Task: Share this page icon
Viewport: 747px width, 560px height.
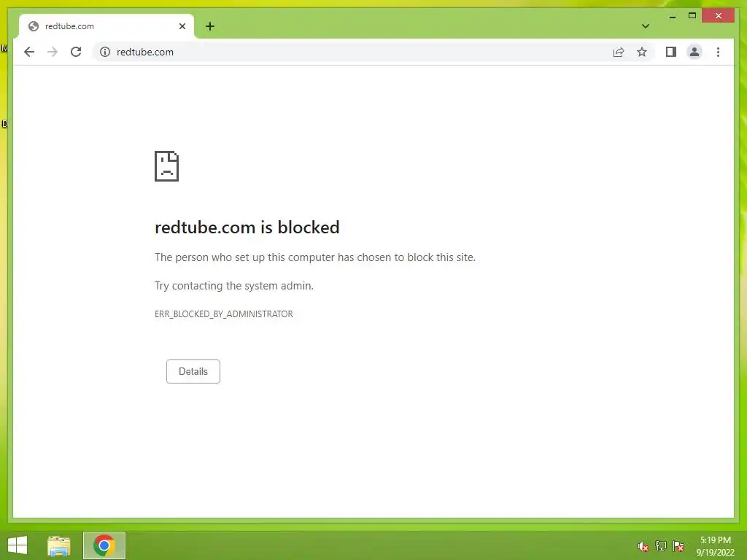Action: coord(619,52)
